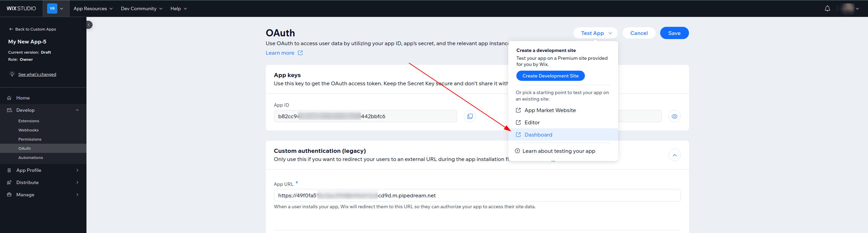Image resolution: width=868 pixels, height=233 pixels.
Task: Open the Learn more link
Action: point(280,53)
